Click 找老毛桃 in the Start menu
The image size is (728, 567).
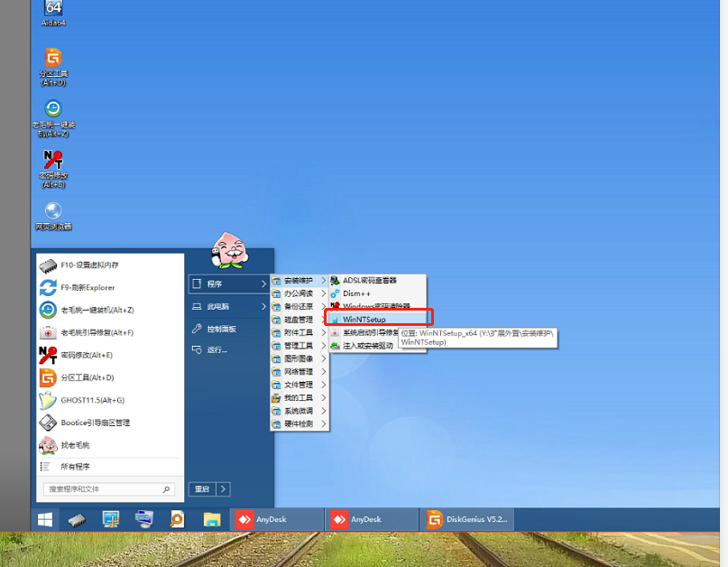(110, 445)
